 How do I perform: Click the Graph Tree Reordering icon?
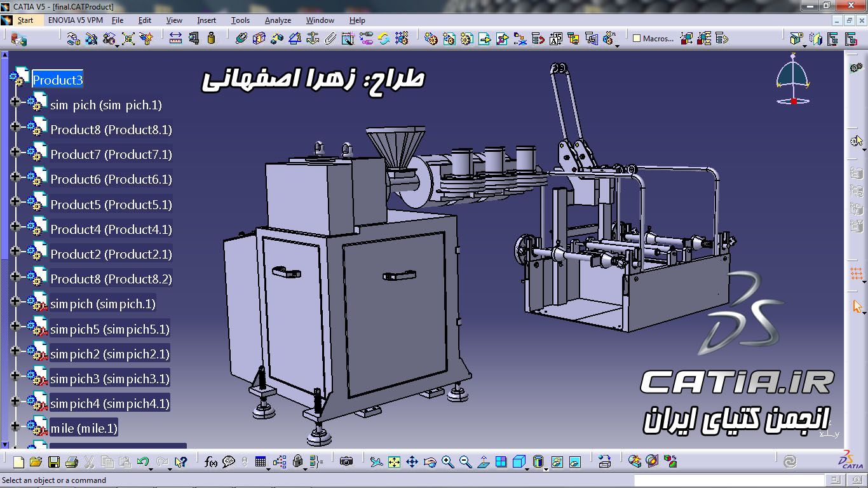tap(538, 38)
